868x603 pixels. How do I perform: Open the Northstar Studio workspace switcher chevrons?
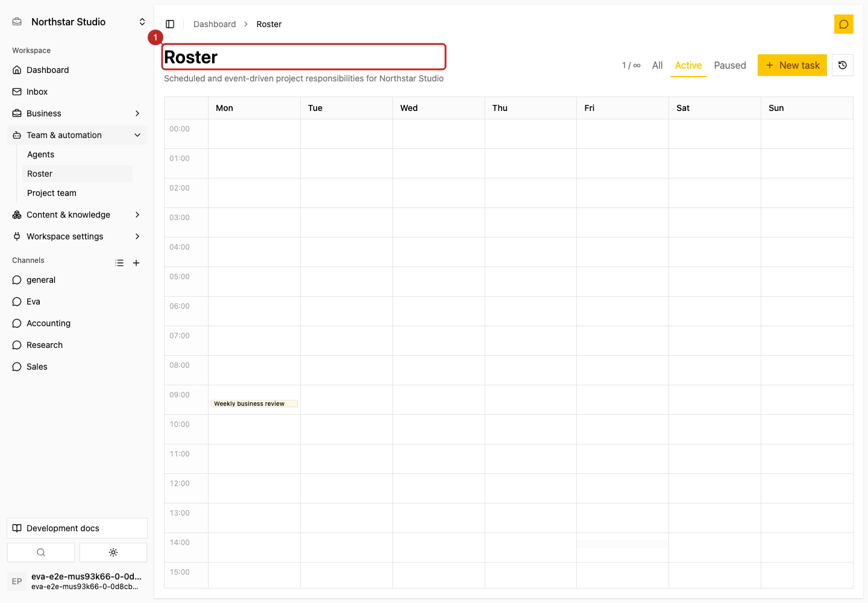142,22
